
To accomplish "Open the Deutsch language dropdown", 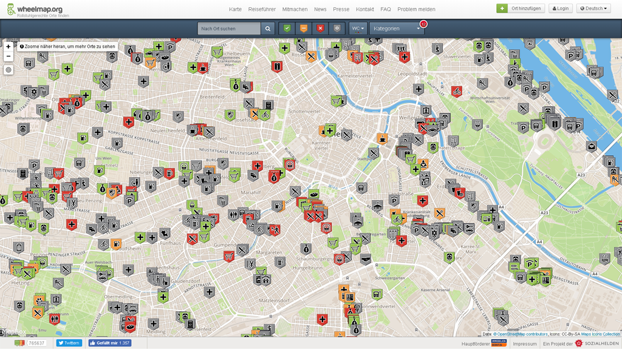I will pyautogui.click(x=593, y=8).
